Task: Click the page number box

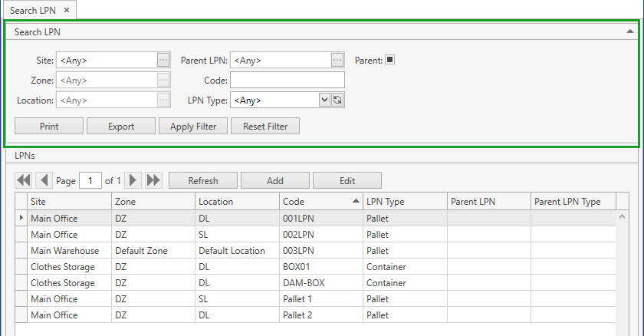Action: point(90,180)
